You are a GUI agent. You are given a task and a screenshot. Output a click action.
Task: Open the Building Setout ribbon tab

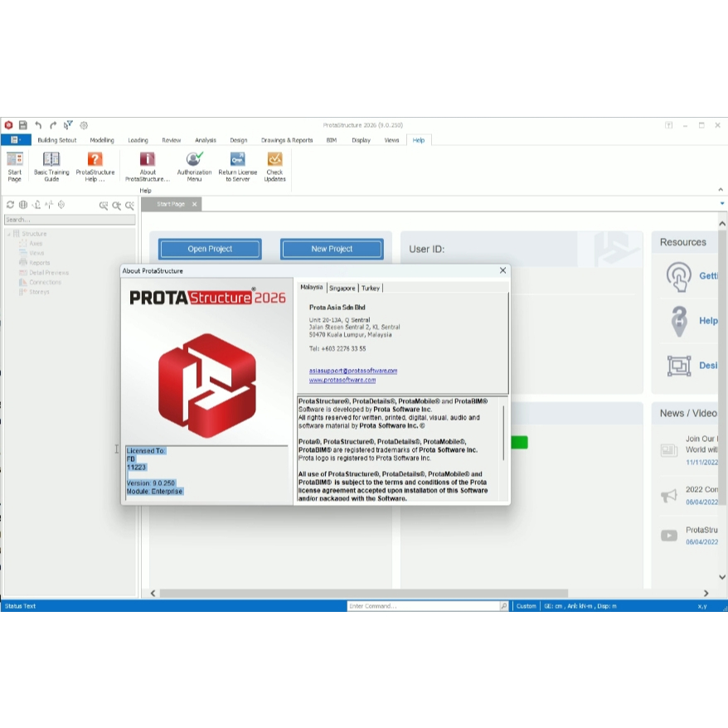(56, 140)
